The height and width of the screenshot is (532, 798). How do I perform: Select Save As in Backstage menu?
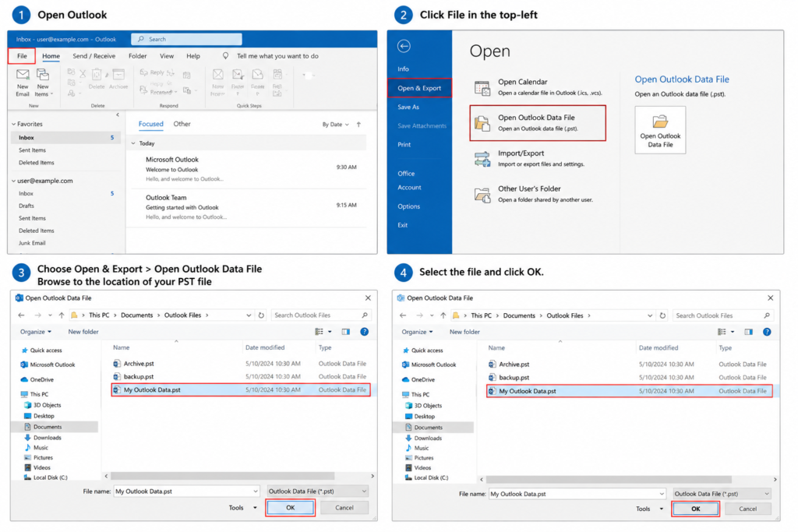tap(408, 107)
